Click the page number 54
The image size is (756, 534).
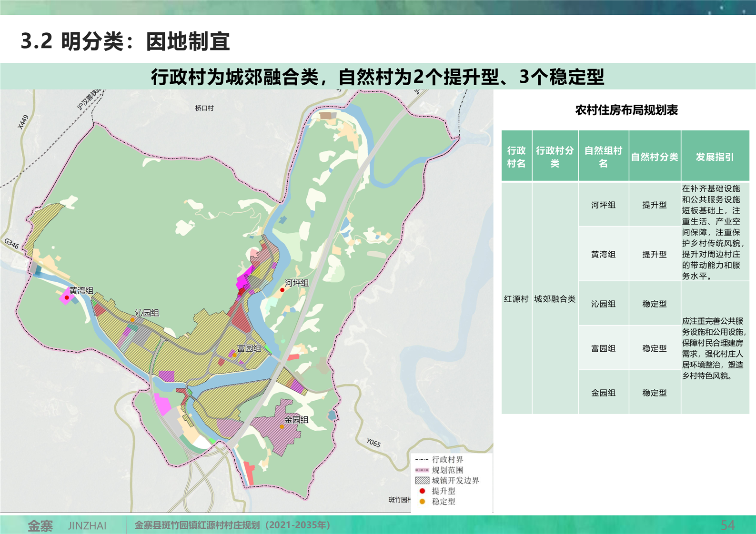727,525
